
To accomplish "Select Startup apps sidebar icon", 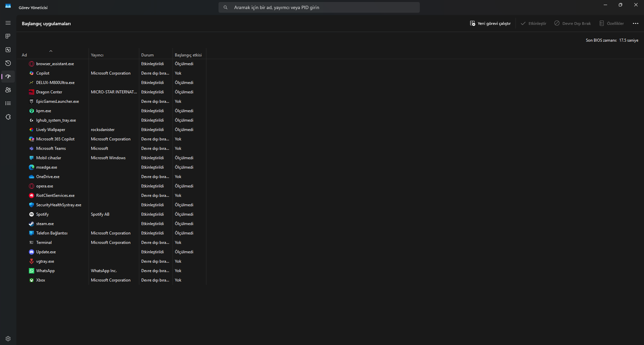I will (x=8, y=77).
